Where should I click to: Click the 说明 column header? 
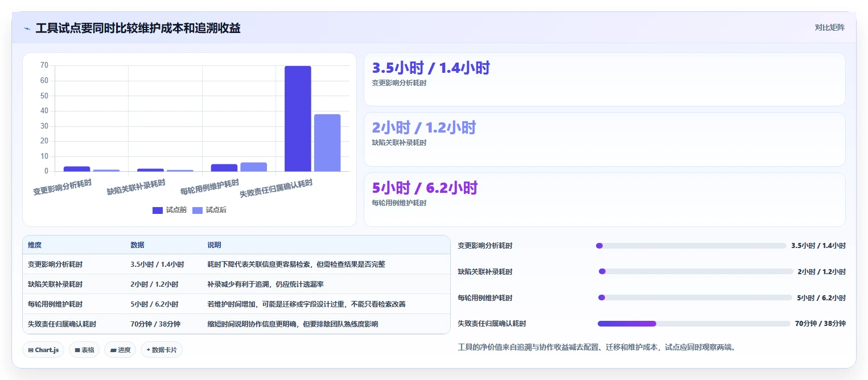tap(214, 245)
